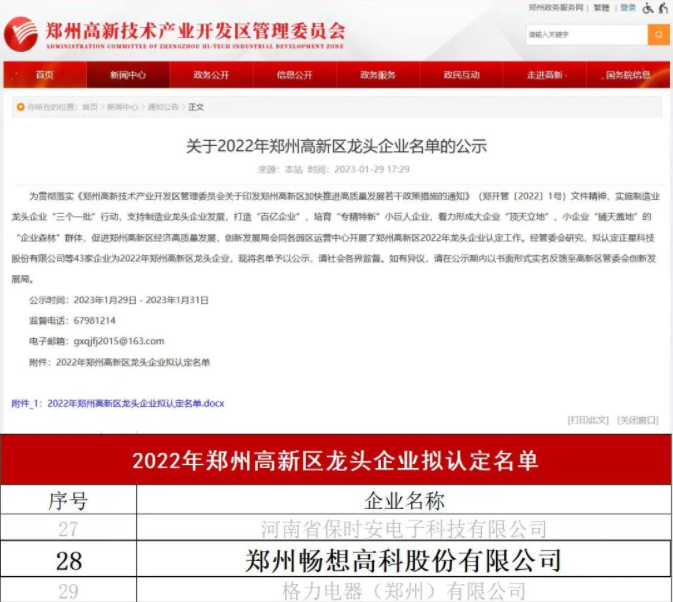This screenshot has height=602, width=673.
Task: Click 首页 in the breadcrumb trail
Action: click(x=90, y=107)
